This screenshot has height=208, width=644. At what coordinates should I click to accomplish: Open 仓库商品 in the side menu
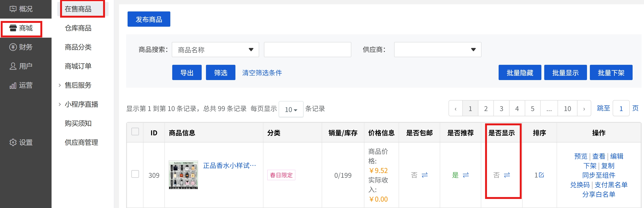(78, 28)
